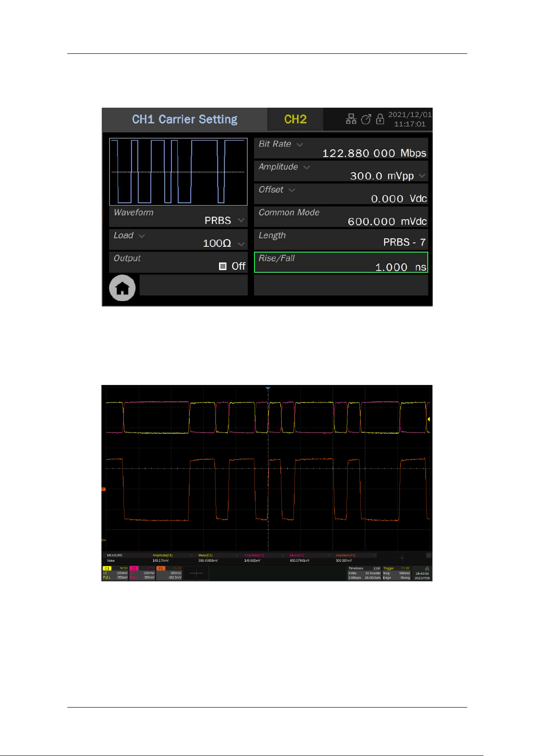
Task: Expand the Load label chevron
Action: click(142, 236)
